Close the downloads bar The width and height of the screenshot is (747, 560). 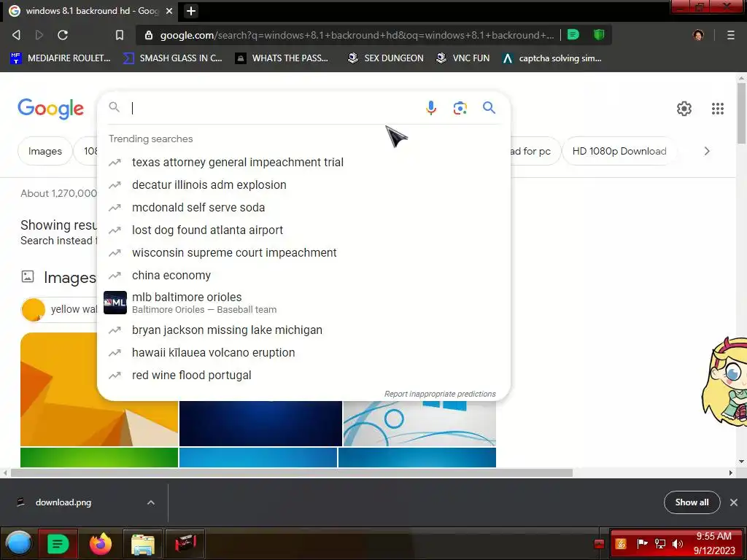pyautogui.click(x=734, y=502)
